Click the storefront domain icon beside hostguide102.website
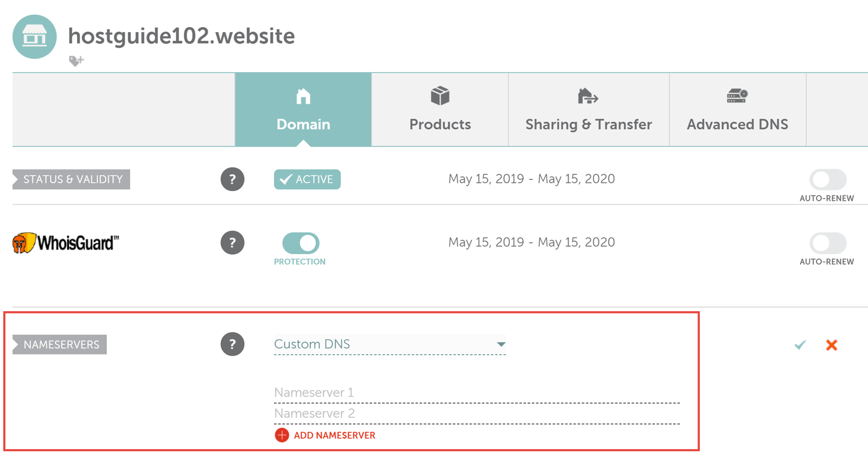The image size is (868, 454). (x=35, y=37)
